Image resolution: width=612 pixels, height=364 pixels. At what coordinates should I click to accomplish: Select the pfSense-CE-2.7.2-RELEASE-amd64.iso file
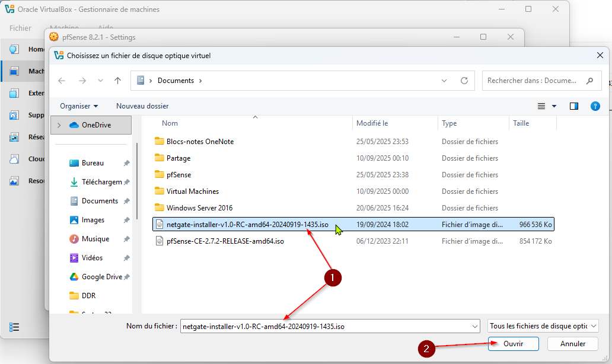(x=225, y=241)
